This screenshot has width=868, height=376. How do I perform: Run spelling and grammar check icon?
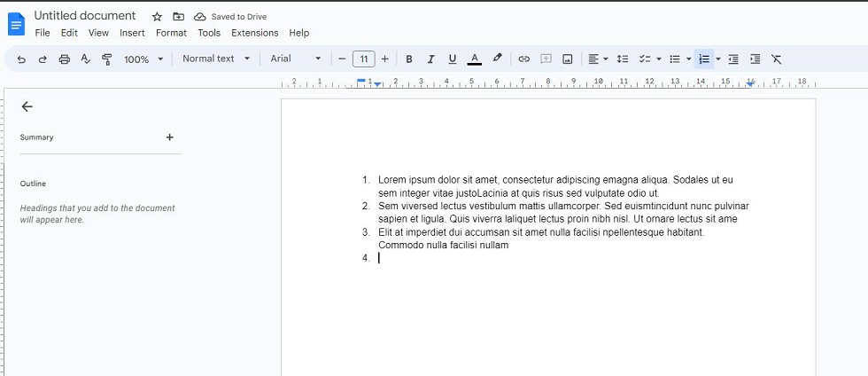85,59
